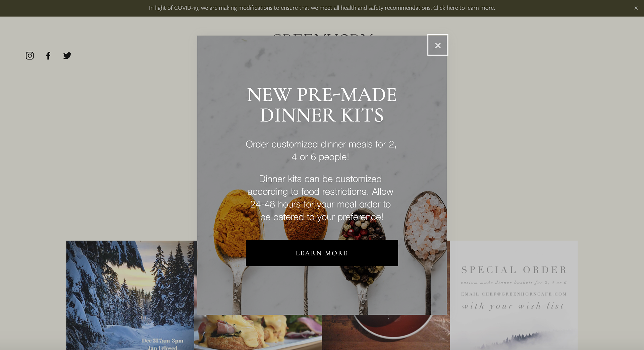This screenshot has height=350, width=644.
Task: Click the partially hidden Greenhorn logo
Action: [x=322, y=34]
